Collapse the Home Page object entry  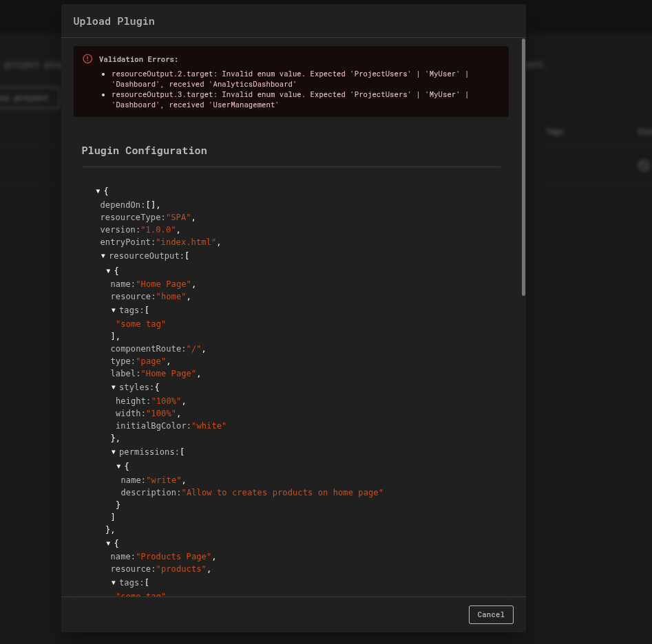(x=108, y=270)
